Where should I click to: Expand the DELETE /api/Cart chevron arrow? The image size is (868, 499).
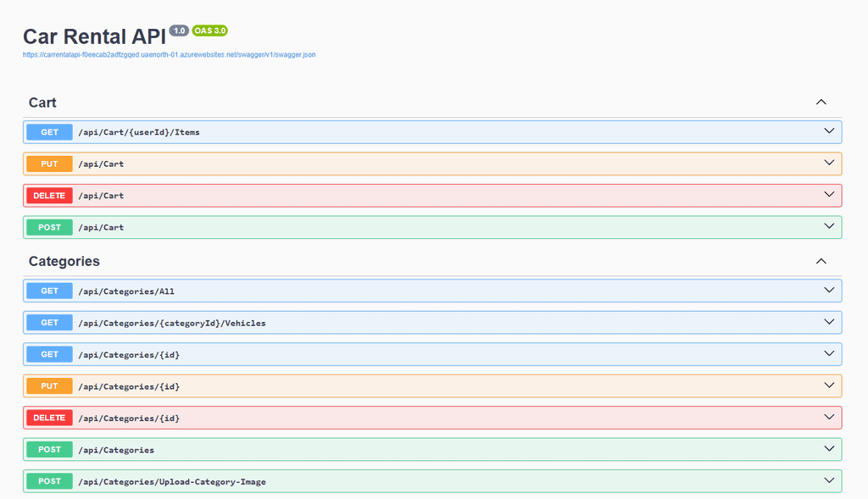click(829, 195)
